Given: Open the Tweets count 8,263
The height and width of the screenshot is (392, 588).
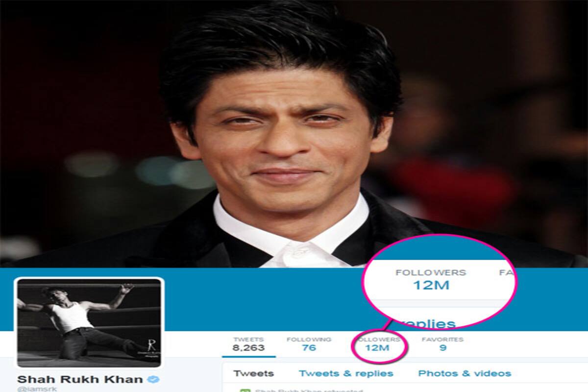Looking at the screenshot, I should click(x=249, y=348).
